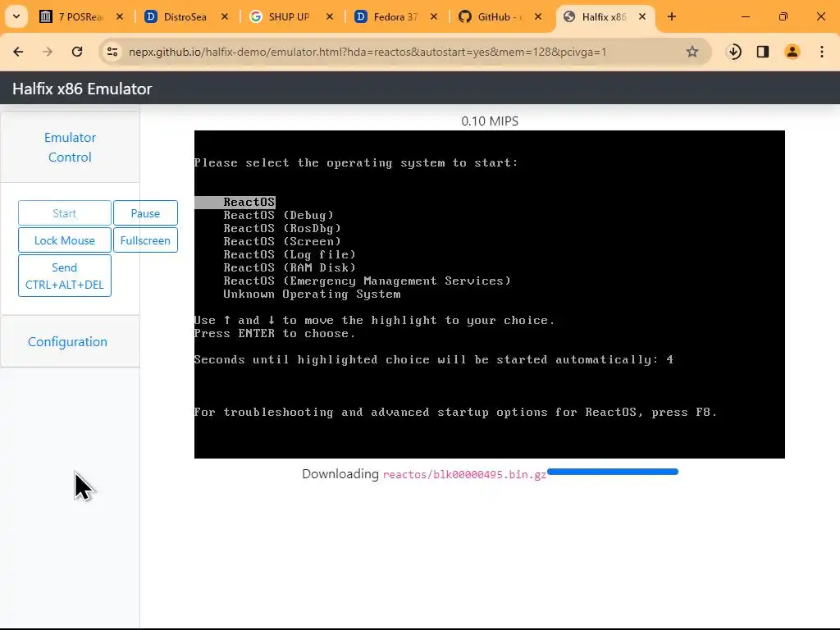This screenshot has height=630, width=840.
Task: Open the Chrome three-dot menu
Action: 822,52
